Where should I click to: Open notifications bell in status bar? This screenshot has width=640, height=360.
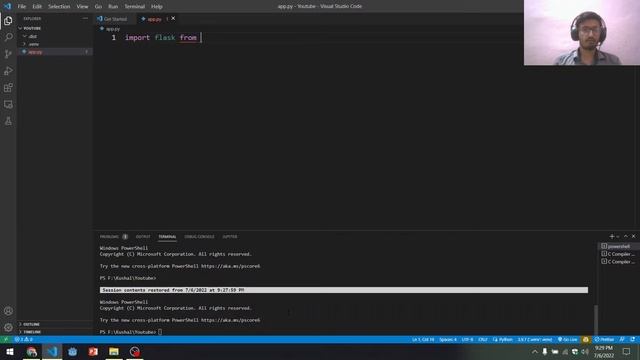(x=632, y=340)
